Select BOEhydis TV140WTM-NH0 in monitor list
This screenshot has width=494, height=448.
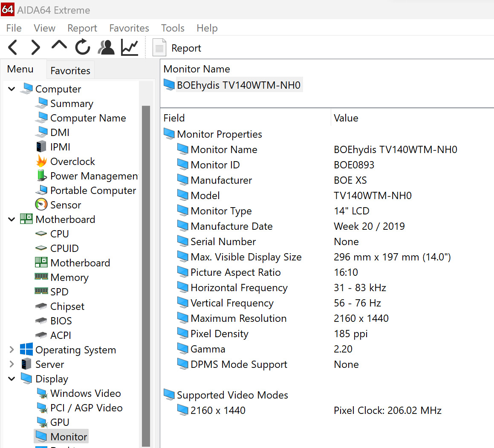pyautogui.click(x=233, y=85)
